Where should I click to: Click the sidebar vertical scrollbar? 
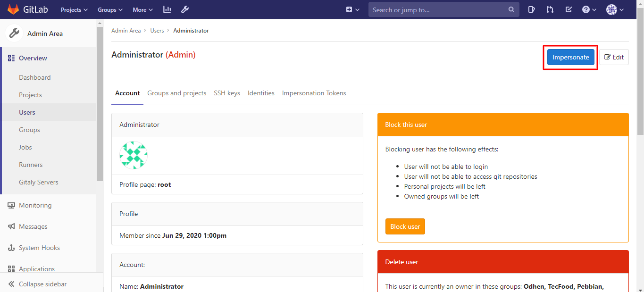click(100, 104)
